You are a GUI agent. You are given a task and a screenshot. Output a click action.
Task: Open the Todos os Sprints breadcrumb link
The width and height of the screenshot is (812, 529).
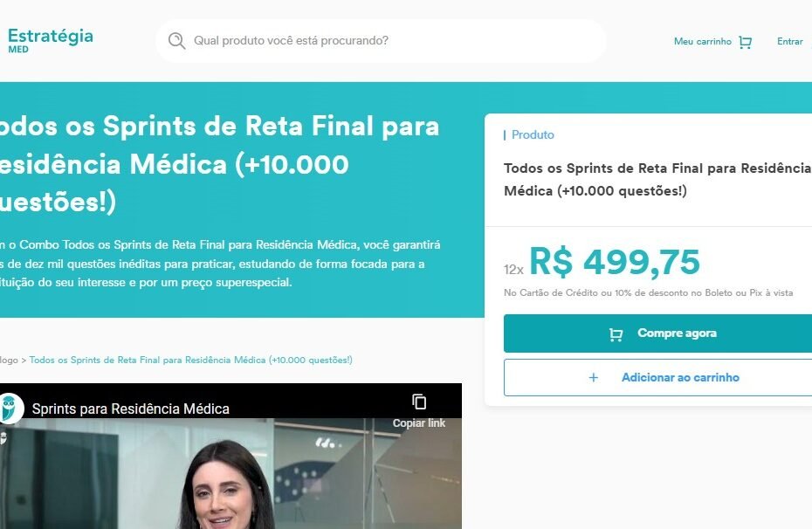point(190,360)
